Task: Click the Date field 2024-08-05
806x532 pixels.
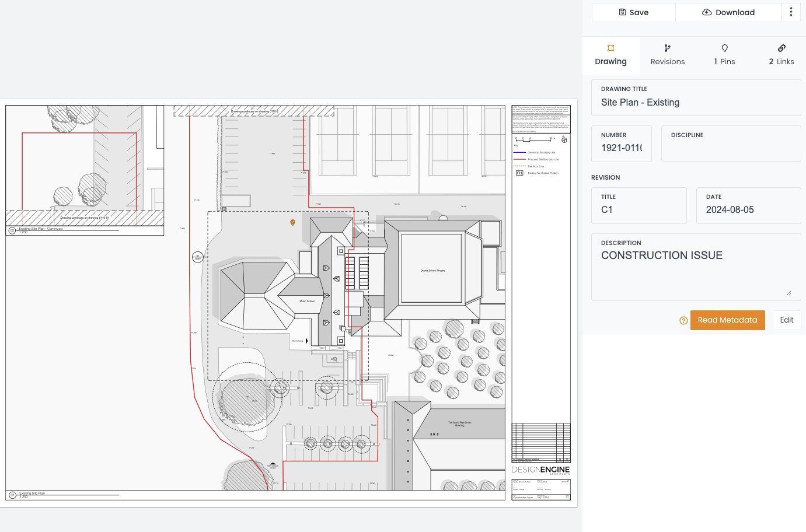Action: click(x=748, y=205)
